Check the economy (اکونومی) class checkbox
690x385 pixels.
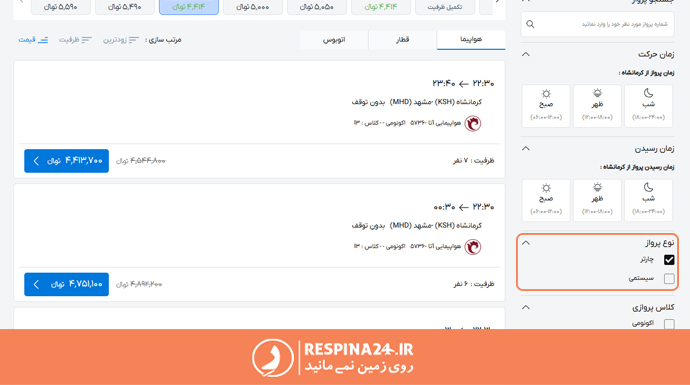[x=669, y=324]
